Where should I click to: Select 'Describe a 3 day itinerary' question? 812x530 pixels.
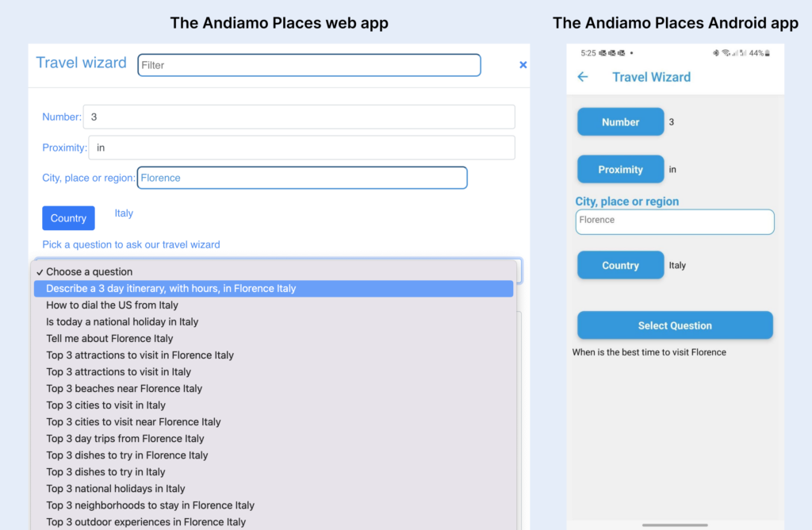click(x=170, y=288)
